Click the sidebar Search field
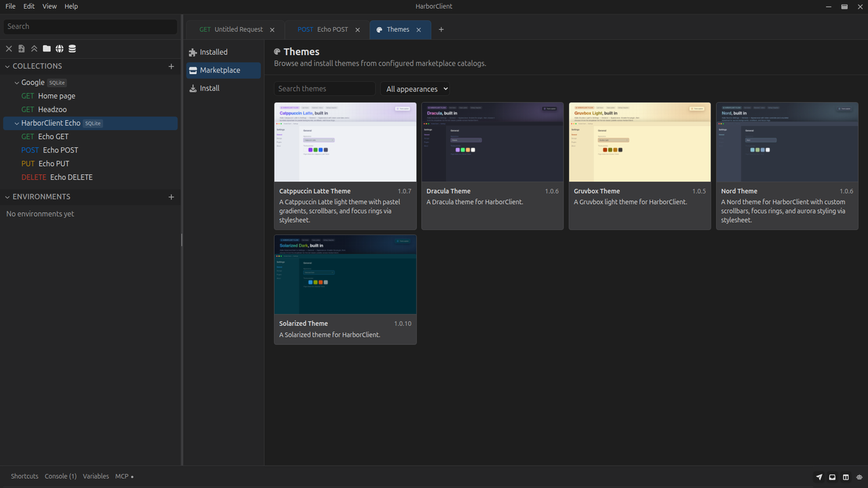868x488 pixels. point(90,26)
